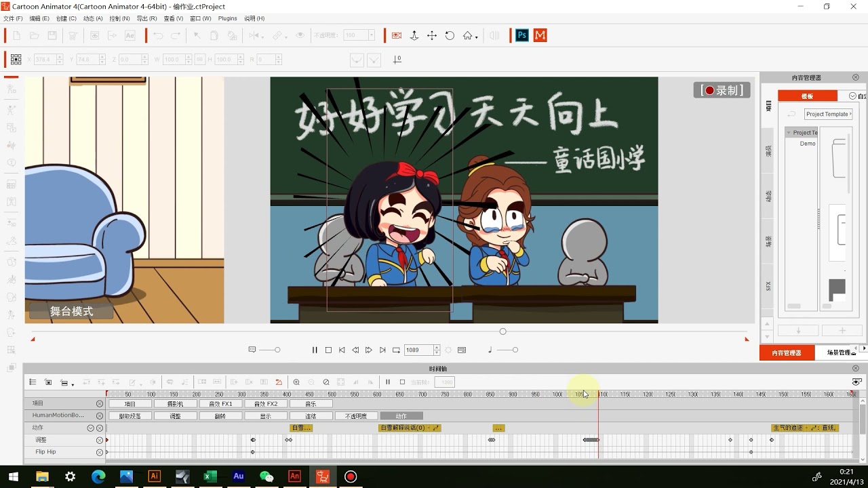Click the transform grid anchor icon
Image resolution: width=868 pixels, height=488 pixels.
point(16,60)
